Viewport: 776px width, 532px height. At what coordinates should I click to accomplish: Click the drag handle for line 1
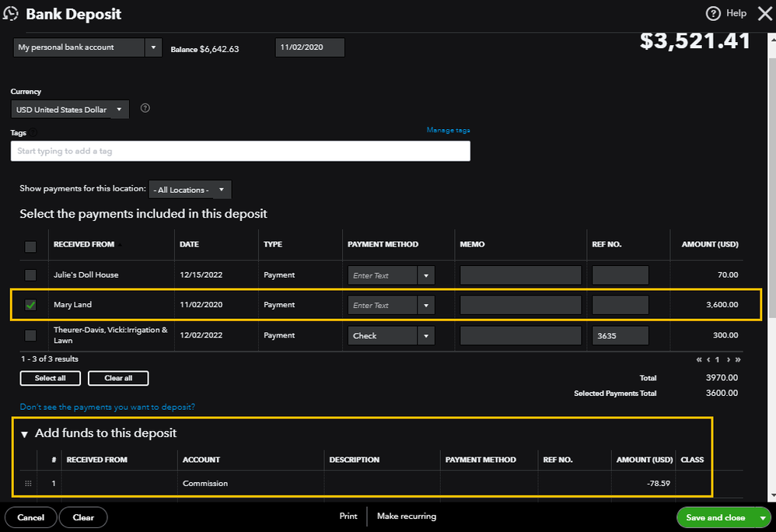click(x=28, y=484)
